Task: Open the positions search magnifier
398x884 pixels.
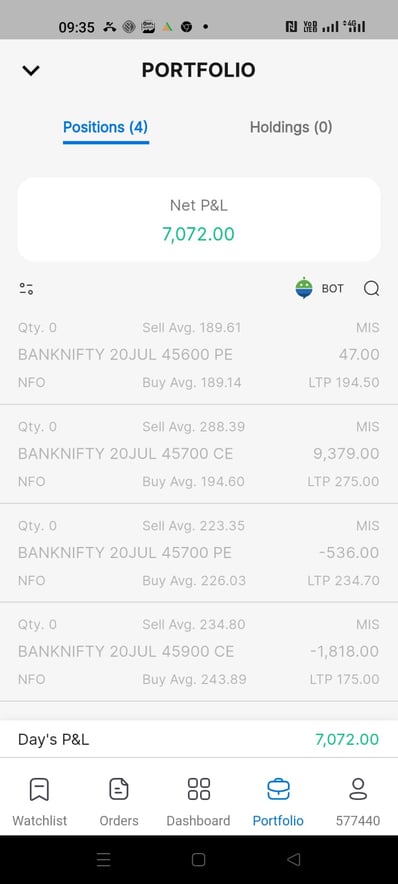Action: tap(372, 289)
